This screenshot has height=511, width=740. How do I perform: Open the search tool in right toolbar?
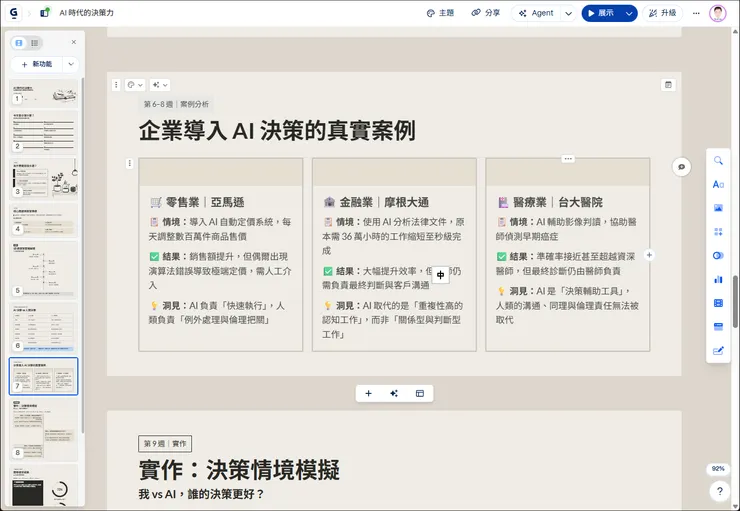pos(718,160)
